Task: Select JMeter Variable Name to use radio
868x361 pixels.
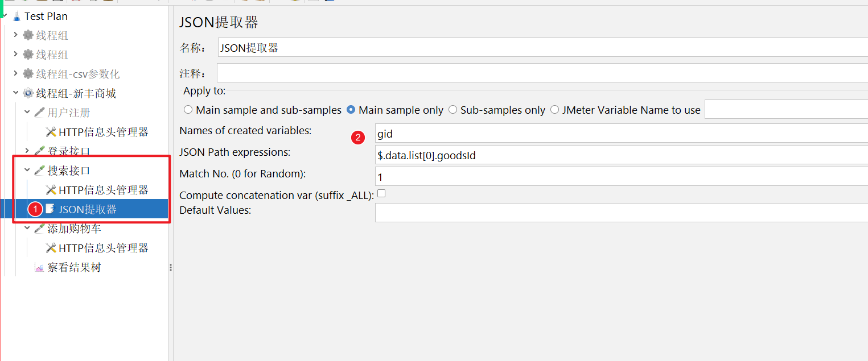Action: (555, 110)
